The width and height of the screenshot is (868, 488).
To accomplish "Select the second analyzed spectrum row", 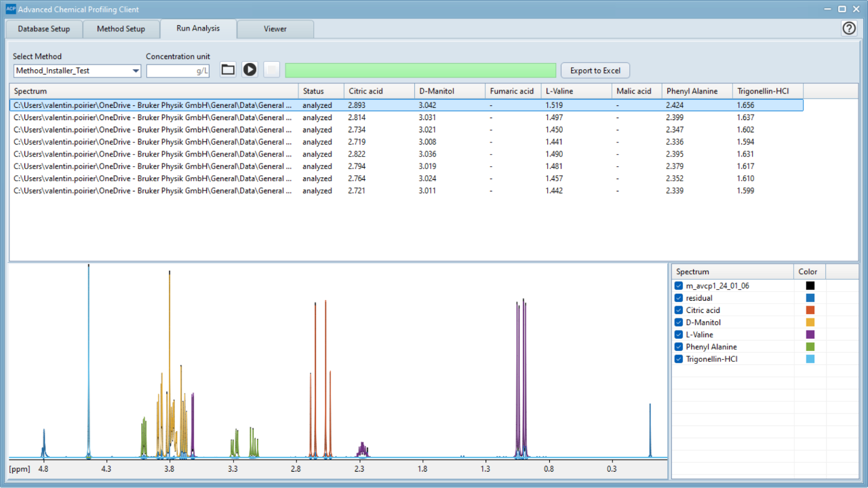I will pyautogui.click(x=153, y=117).
